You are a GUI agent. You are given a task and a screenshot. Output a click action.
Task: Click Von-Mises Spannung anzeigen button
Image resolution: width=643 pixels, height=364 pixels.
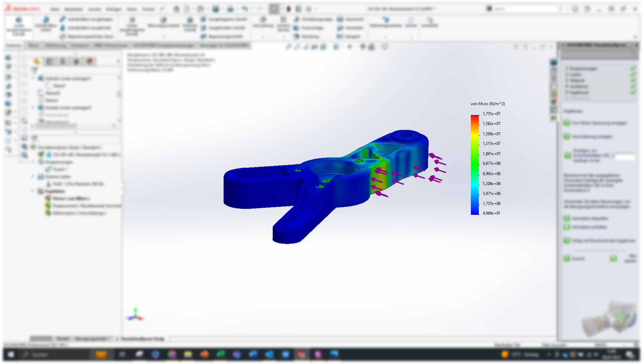[x=567, y=123]
